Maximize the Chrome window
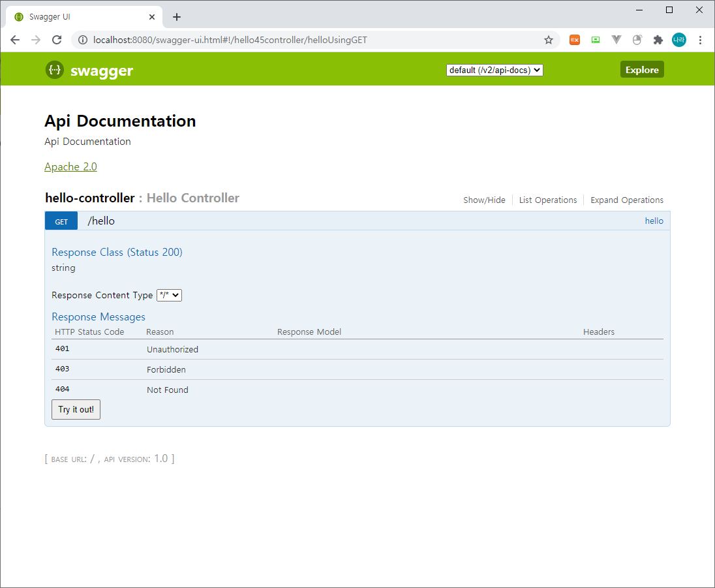The width and height of the screenshot is (715, 588). 669,10
